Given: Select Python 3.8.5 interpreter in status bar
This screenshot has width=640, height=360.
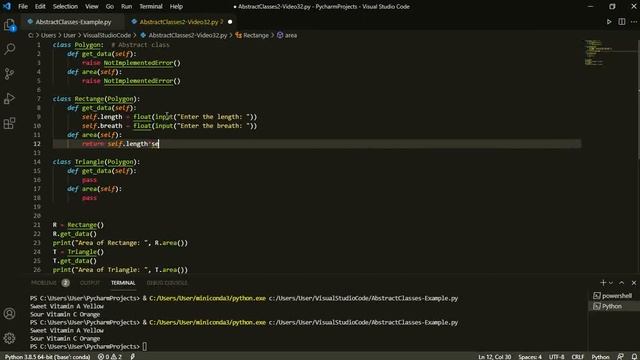Looking at the screenshot, I should [47, 357].
